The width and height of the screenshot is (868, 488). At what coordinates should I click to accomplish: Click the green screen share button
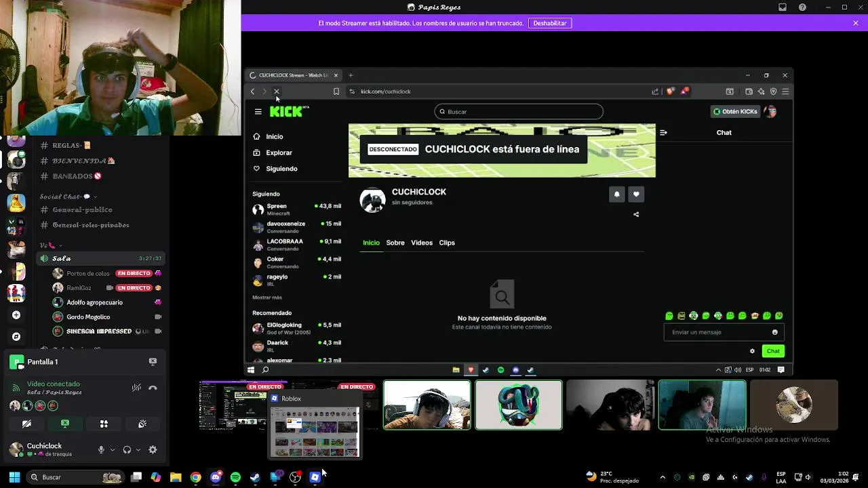pyautogui.click(x=65, y=424)
